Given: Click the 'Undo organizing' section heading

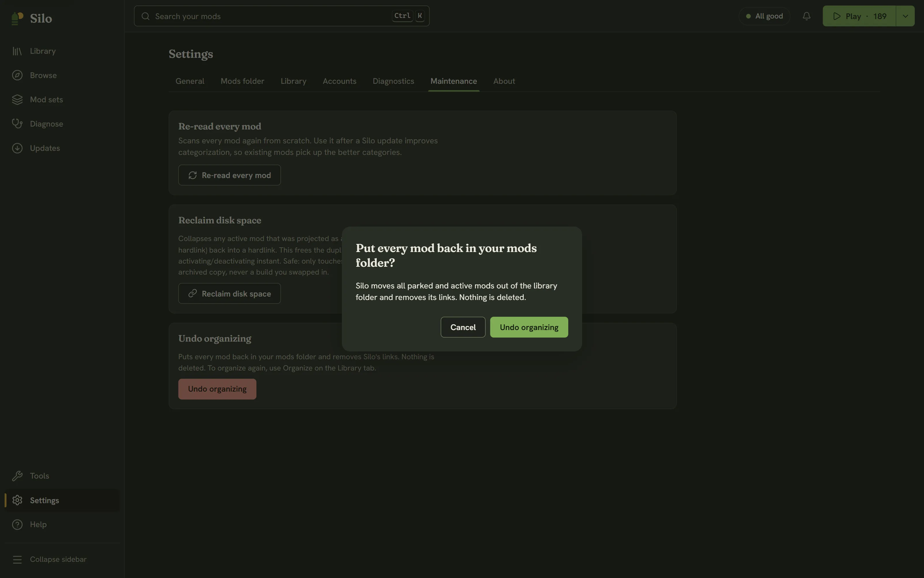Looking at the screenshot, I should click(215, 339).
